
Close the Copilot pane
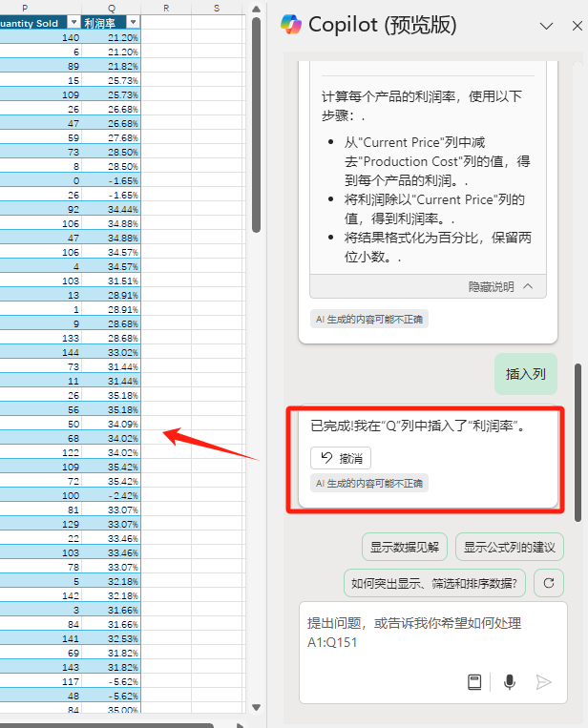tap(575, 26)
